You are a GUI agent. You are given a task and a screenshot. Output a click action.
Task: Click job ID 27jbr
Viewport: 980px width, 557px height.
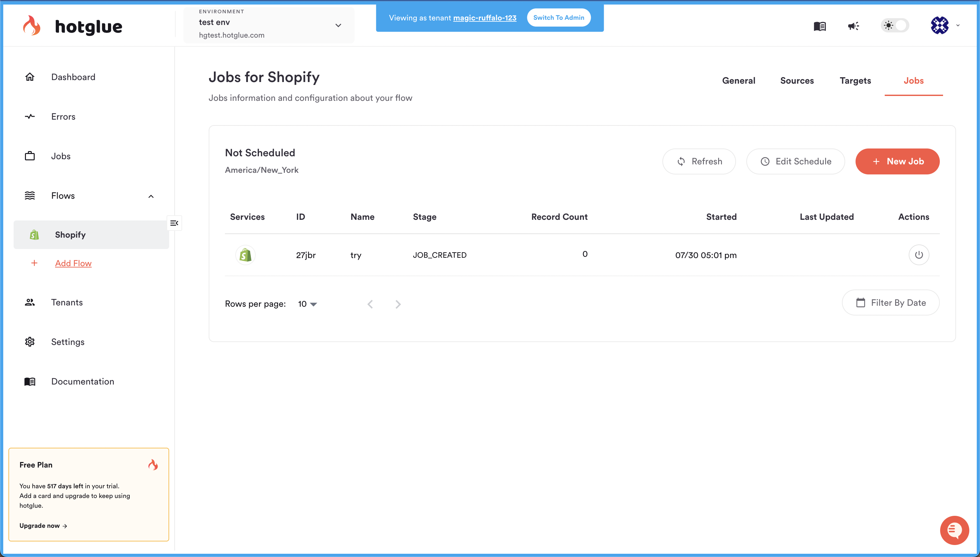[306, 255]
